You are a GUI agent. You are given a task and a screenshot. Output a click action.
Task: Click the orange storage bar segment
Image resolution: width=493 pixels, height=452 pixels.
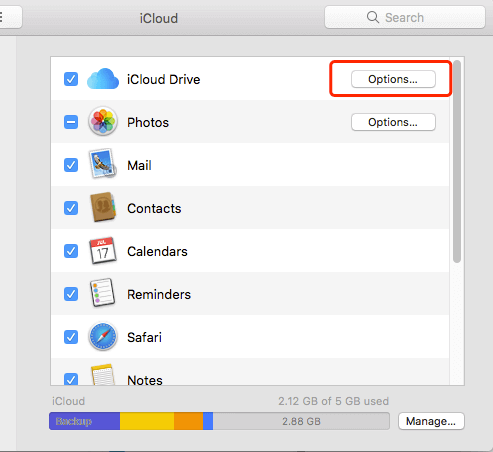(188, 421)
